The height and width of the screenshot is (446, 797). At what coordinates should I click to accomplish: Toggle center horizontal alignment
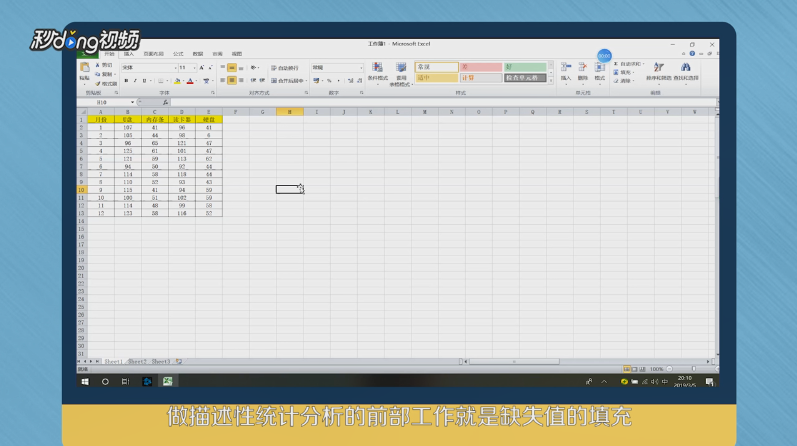[x=232, y=80]
